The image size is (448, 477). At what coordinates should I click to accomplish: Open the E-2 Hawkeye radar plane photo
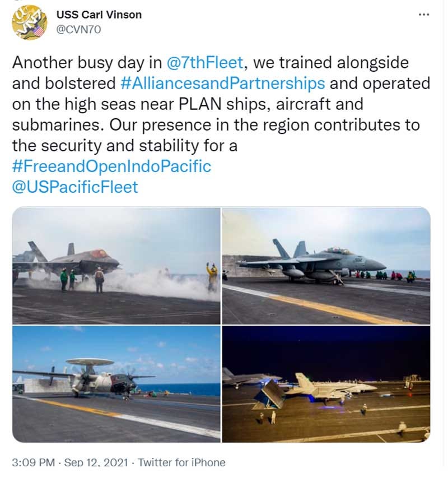click(x=116, y=384)
